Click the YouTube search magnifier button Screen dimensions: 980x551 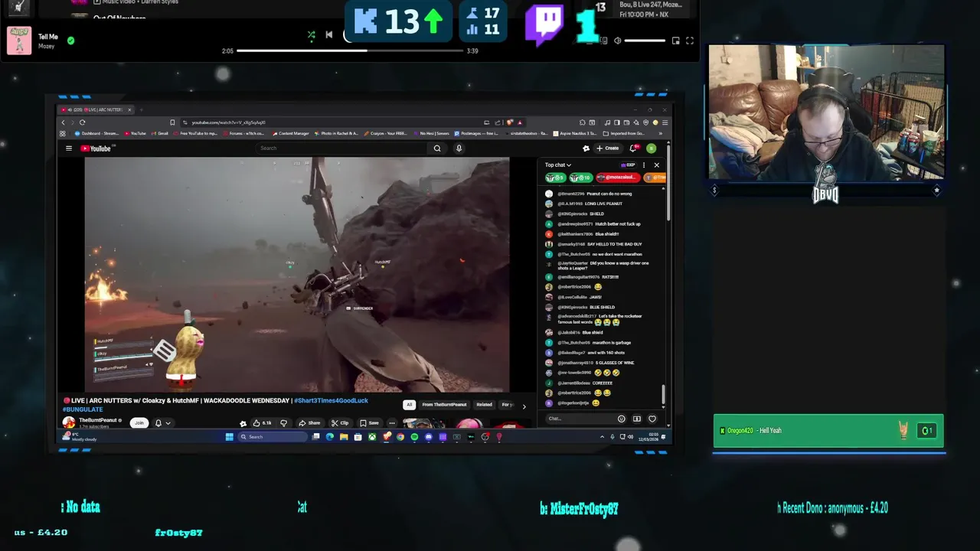click(x=437, y=148)
